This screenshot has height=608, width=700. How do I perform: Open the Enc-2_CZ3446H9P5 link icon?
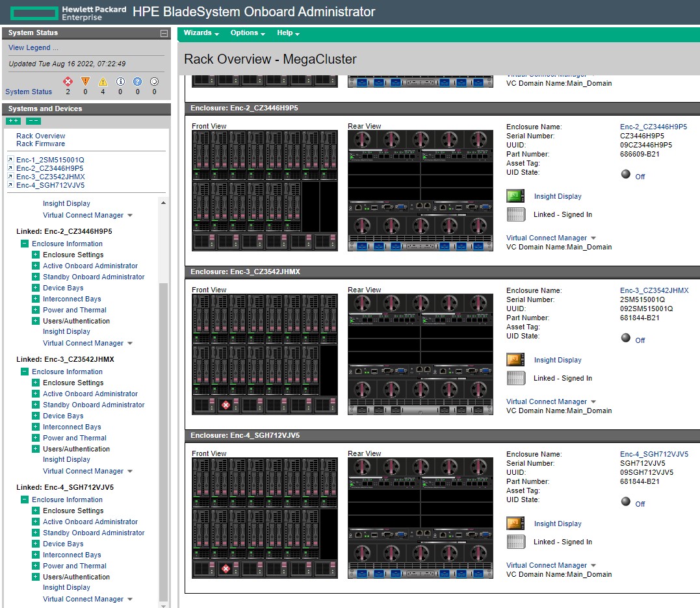tap(10, 168)
